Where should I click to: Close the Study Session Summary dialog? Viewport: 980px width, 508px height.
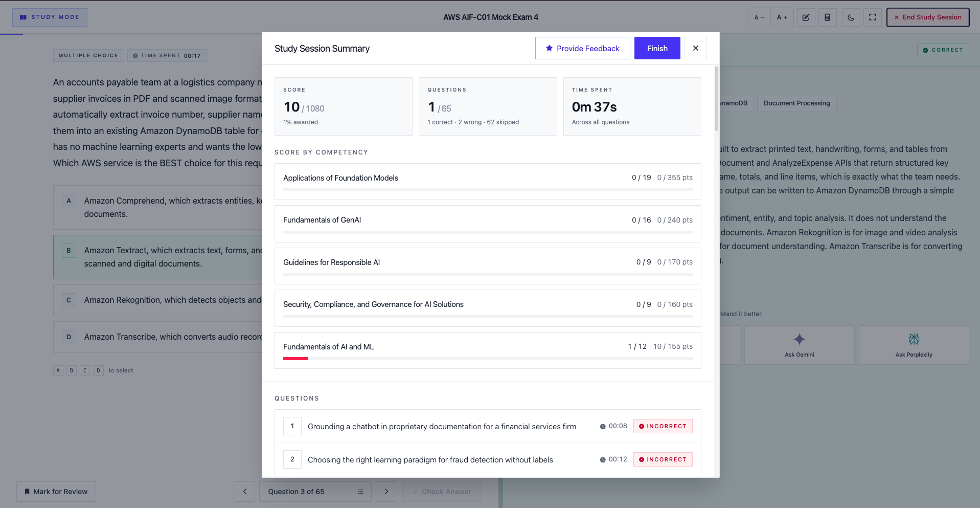pyautogui.click(x=695, y=48)
